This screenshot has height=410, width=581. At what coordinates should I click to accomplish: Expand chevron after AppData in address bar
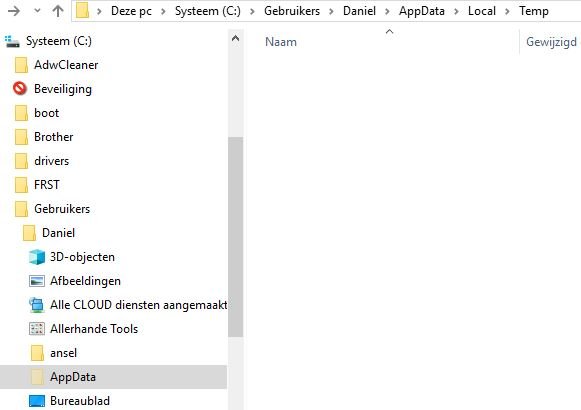pyautogui.click(x=456, y=11)
